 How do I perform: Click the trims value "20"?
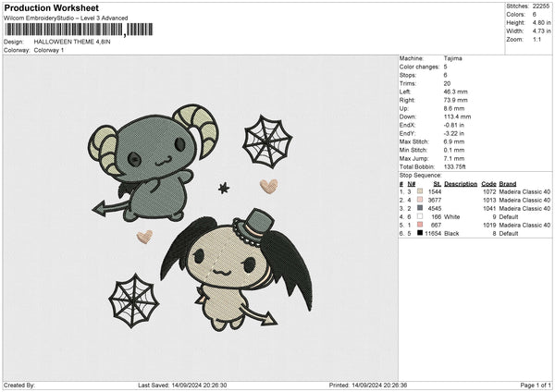point(447,83)
